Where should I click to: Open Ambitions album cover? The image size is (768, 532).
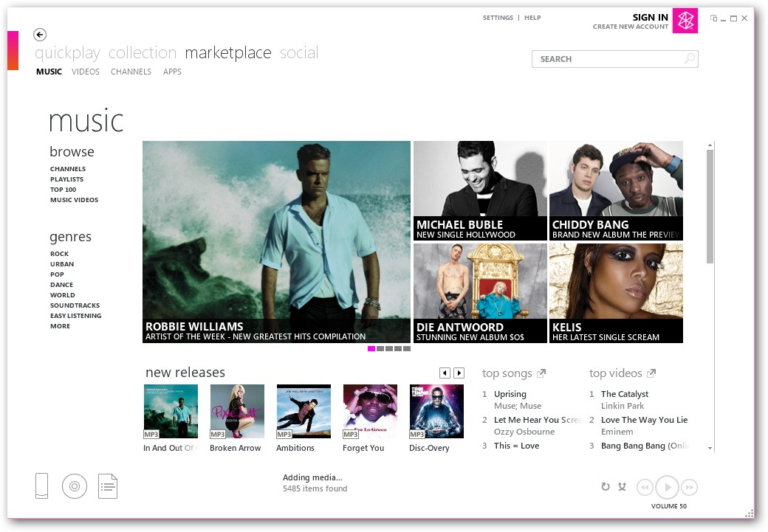click(304, 411)
